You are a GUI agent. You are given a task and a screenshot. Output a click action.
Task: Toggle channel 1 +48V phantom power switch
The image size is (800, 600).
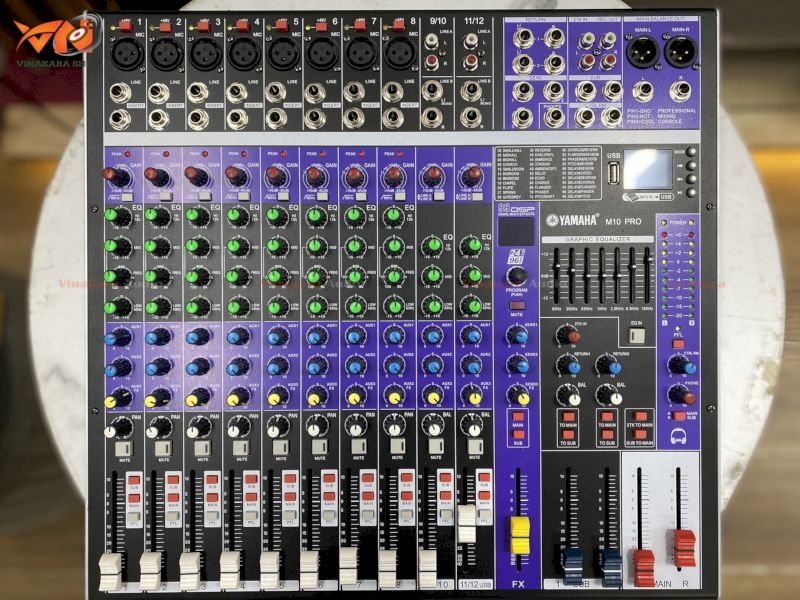126,26
